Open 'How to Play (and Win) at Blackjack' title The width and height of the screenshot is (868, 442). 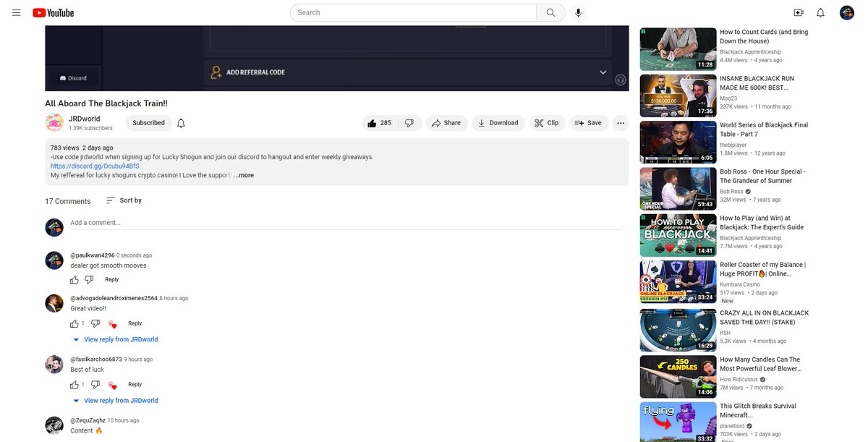tap(762, 223)
